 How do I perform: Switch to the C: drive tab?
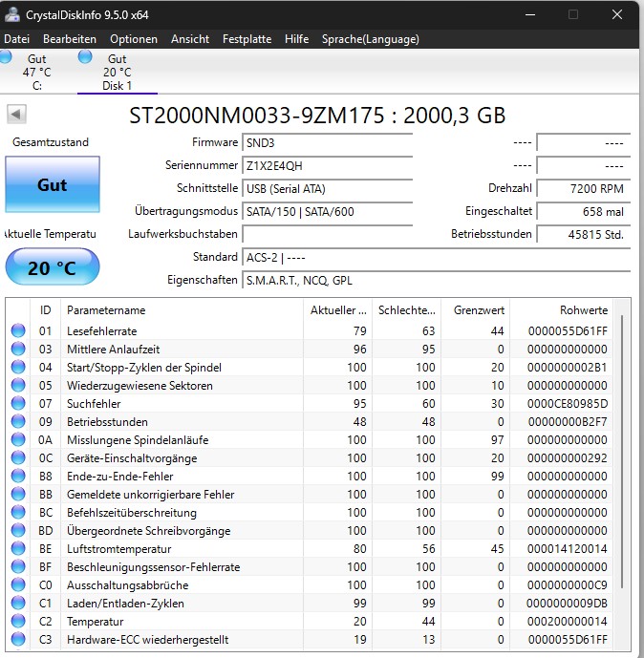[x=37, y=72]
